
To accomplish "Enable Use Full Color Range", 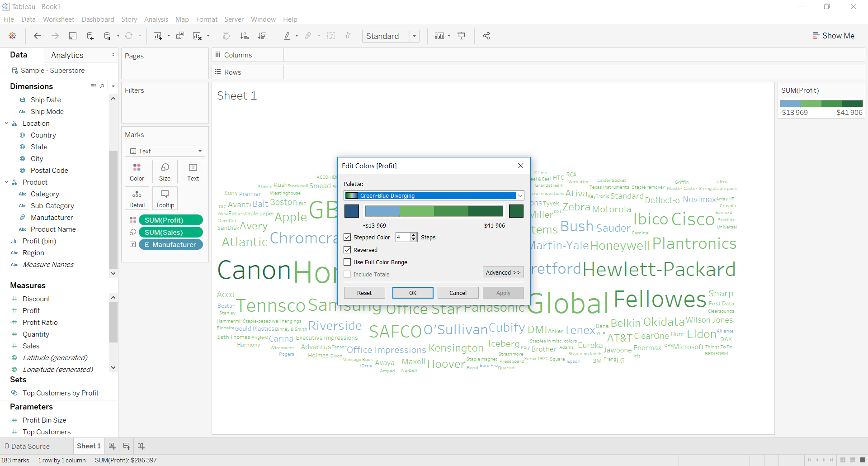I will 347,262.
